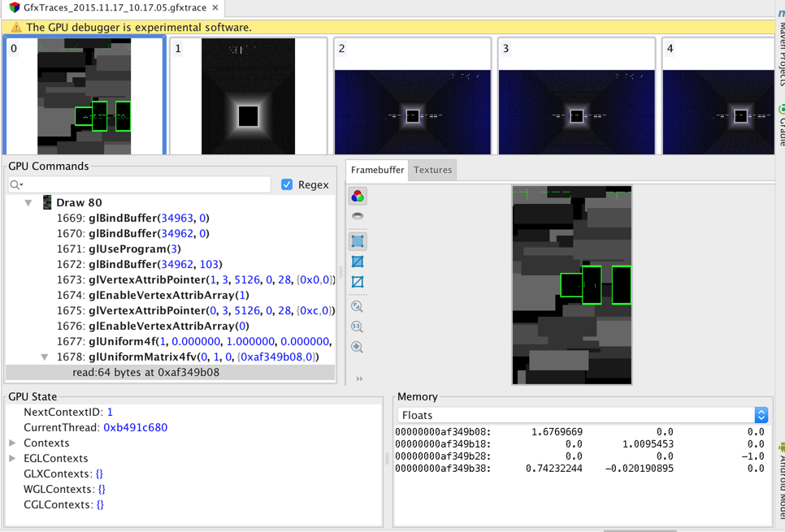This screenshot has height=532, width=785.
Task: Click the zoom in magnifier icon
Action: point(358,347)
